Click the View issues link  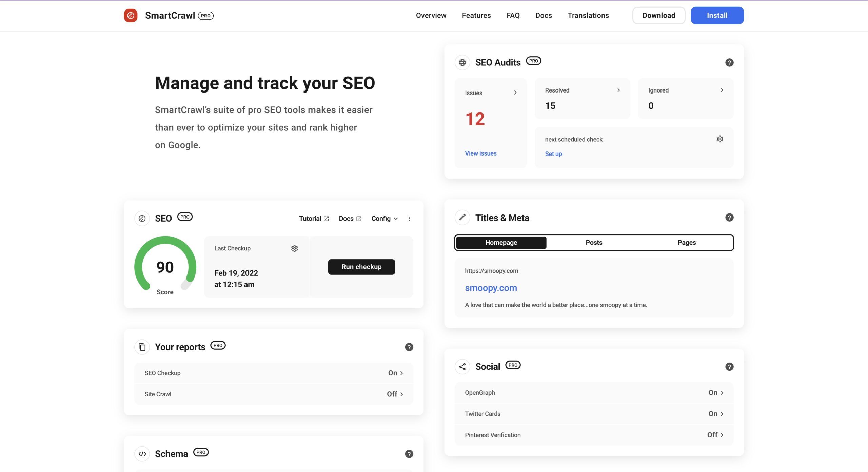click(480, 153)
